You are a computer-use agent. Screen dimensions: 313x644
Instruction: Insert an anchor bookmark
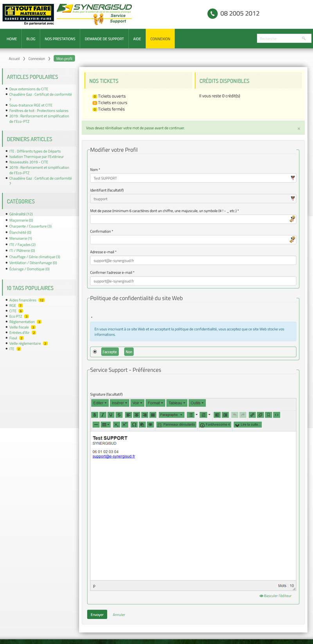coord(268,415)
